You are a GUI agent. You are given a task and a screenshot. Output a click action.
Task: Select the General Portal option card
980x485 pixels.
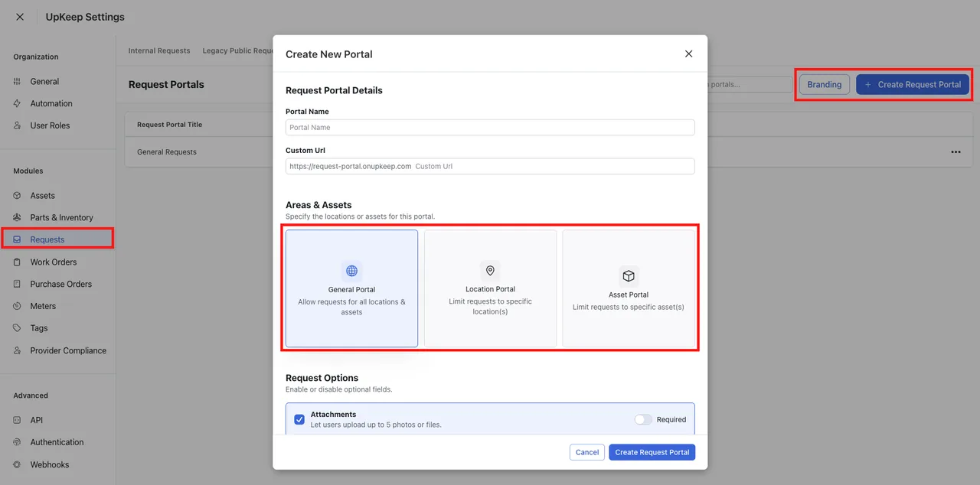[352, 288]
